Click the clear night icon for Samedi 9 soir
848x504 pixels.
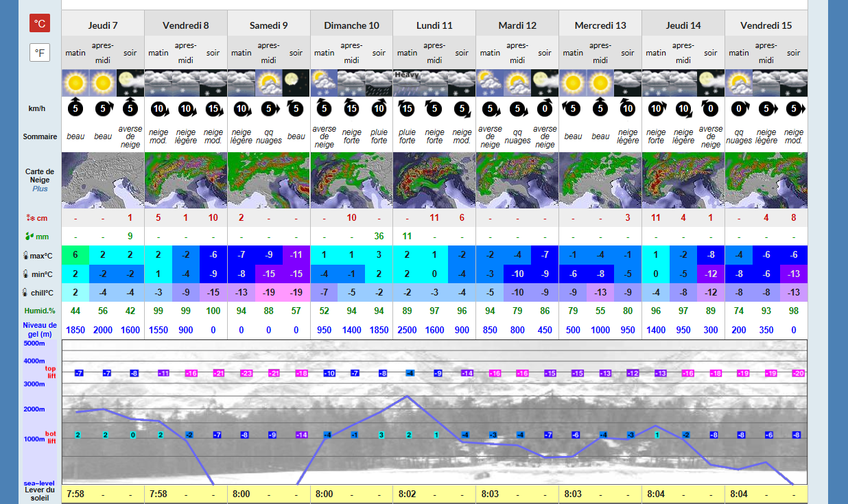coord(296,83)
